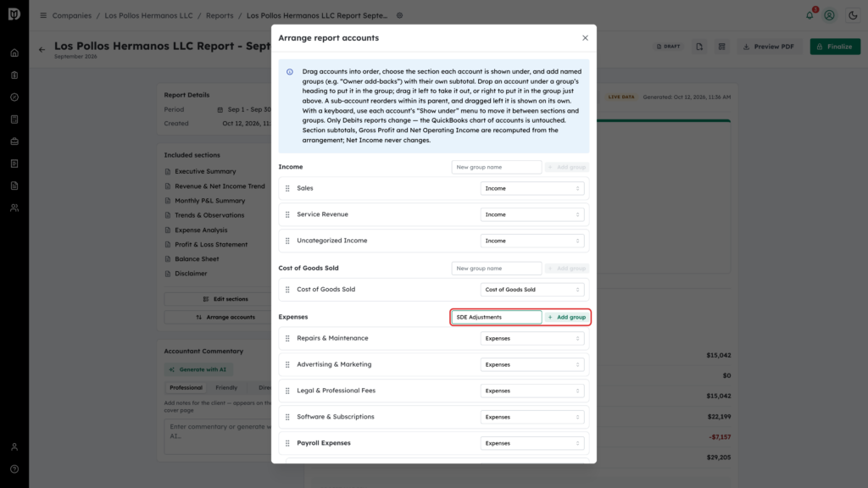Click Disclaimer section
This screenshot has width=868, height=488.
click(x=191, y=274)
